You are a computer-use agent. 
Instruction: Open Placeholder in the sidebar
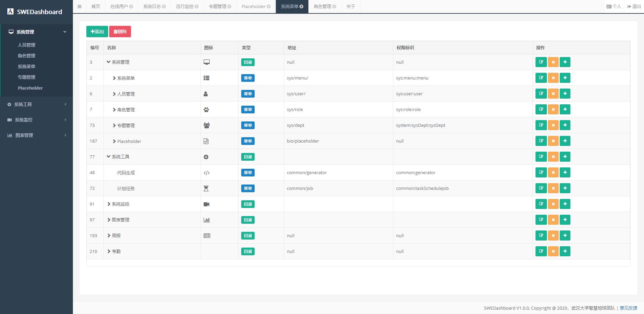point(30,88)
